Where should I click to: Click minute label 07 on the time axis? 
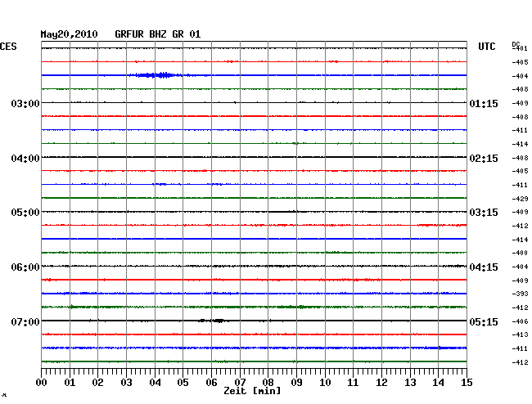pos(240,383)
